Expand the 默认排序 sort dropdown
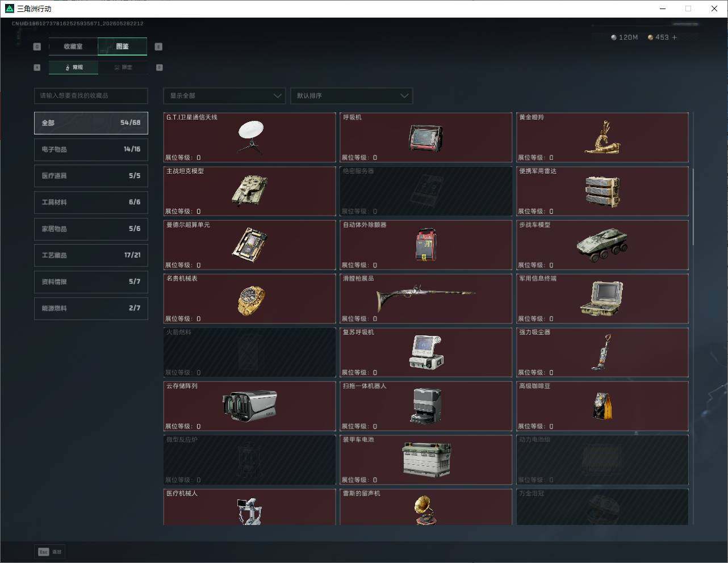Viewport: 728px width, 563px height. point(352,96)
